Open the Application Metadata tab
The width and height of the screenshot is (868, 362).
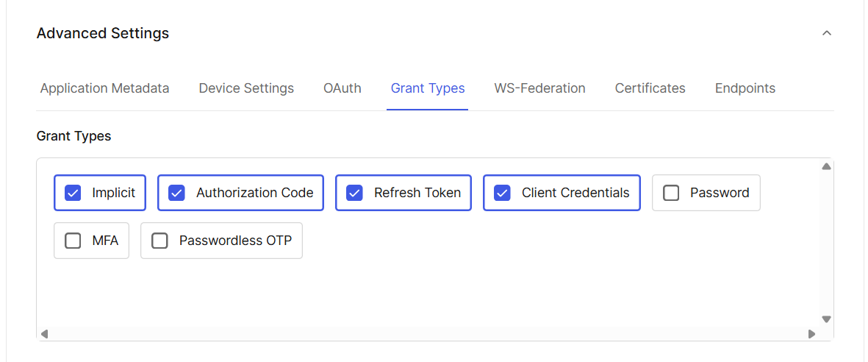pos(104,88)
